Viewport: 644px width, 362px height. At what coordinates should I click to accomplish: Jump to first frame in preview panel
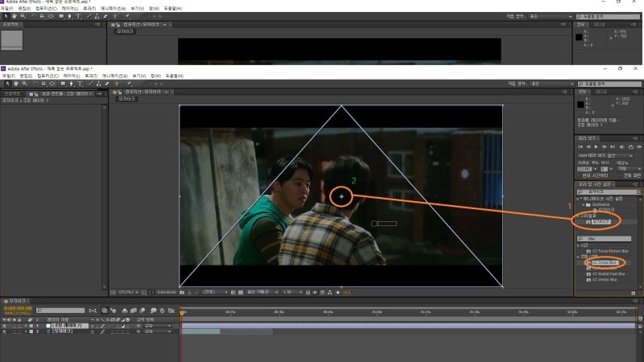coord(580,147)
